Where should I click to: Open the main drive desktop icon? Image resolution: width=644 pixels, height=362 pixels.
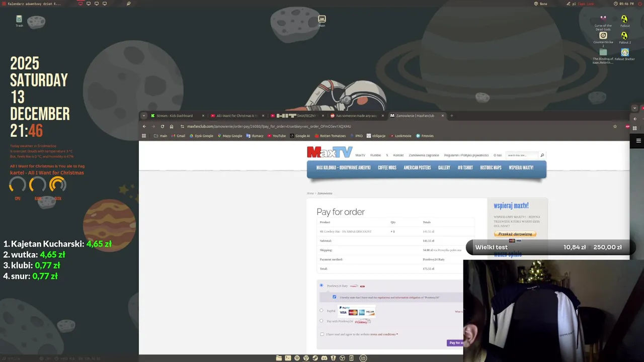click(322, 21)
